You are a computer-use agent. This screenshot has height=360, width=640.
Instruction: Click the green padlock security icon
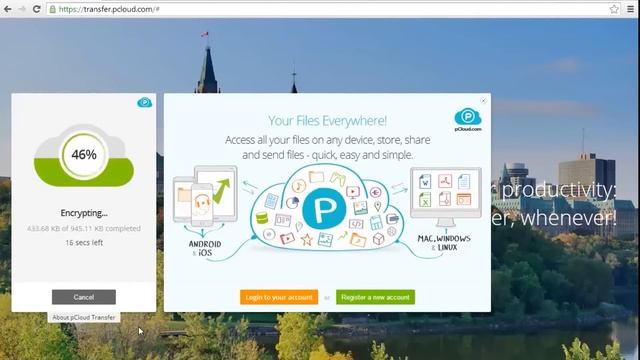[x=53, y=9]
